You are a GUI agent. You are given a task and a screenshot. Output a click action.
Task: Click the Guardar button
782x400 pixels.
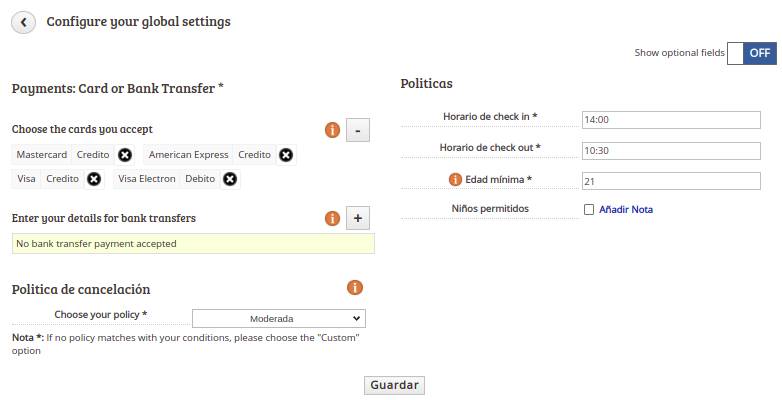[x=394, y=385]
